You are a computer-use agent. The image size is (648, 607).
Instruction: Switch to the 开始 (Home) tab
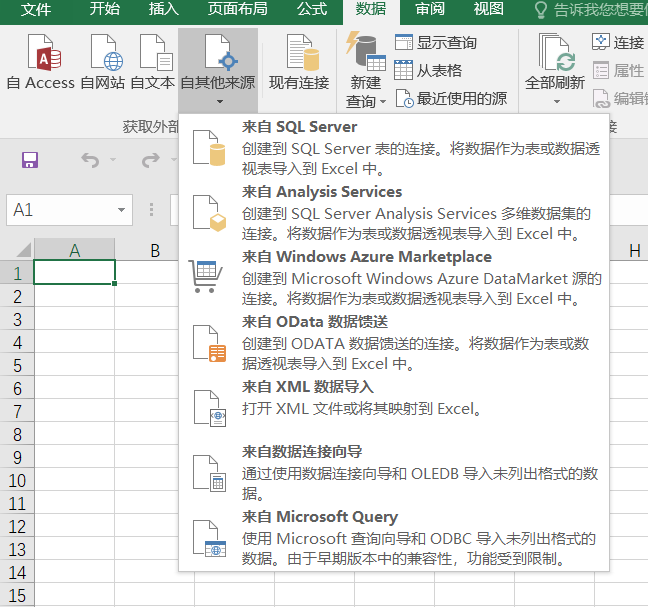(105, 10)
